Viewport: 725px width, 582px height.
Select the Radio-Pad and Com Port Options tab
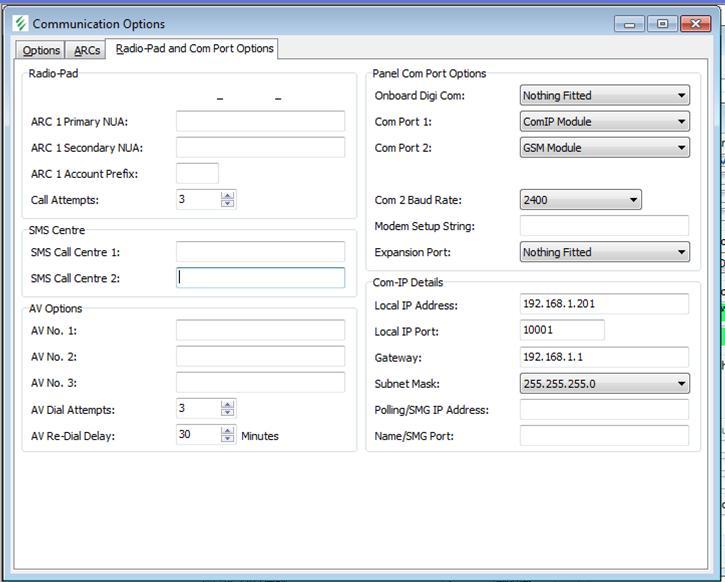194,48
